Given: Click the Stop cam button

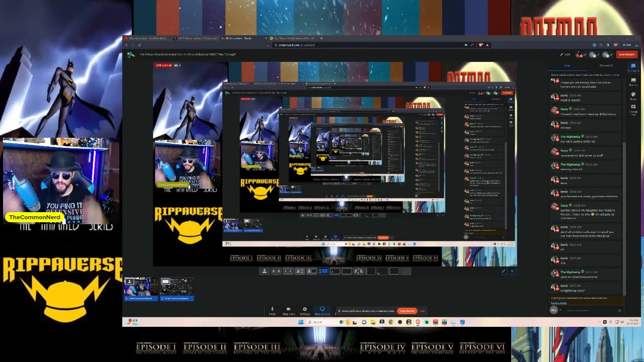Looking at the screenshot, I should (289, 311).
